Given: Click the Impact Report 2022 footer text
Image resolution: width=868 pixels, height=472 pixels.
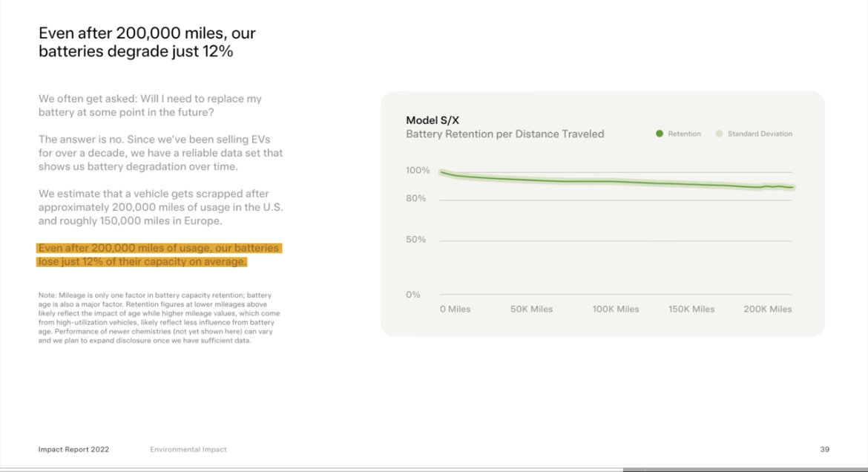Looking at the screenshot, I should coord(73,449).
